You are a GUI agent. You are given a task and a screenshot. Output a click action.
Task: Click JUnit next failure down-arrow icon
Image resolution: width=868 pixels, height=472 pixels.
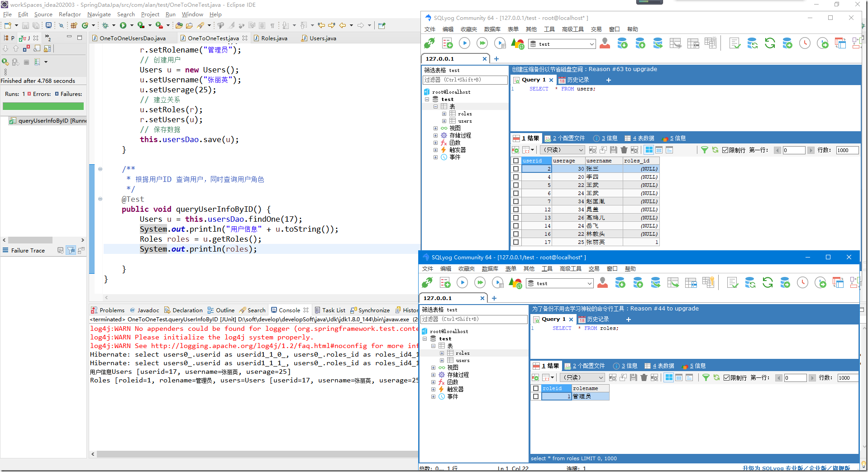pyautogui.click(x=6, y=48)
